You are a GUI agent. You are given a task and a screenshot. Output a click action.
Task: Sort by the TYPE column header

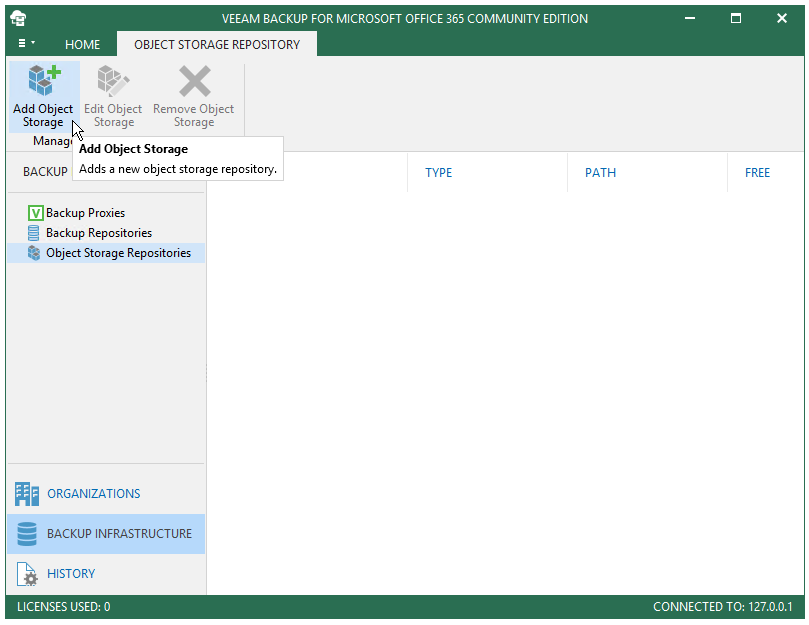point(439,172)
